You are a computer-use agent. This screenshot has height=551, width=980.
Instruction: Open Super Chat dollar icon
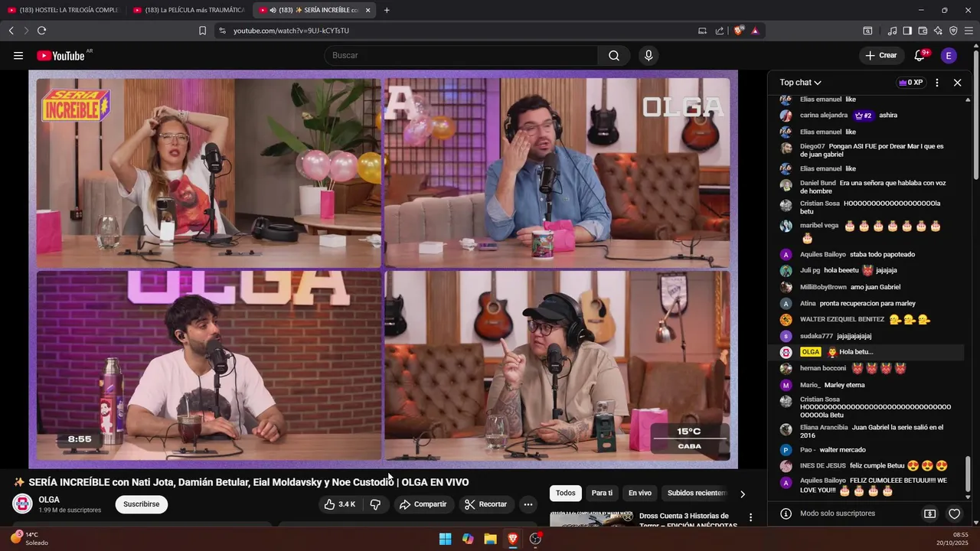930,514
